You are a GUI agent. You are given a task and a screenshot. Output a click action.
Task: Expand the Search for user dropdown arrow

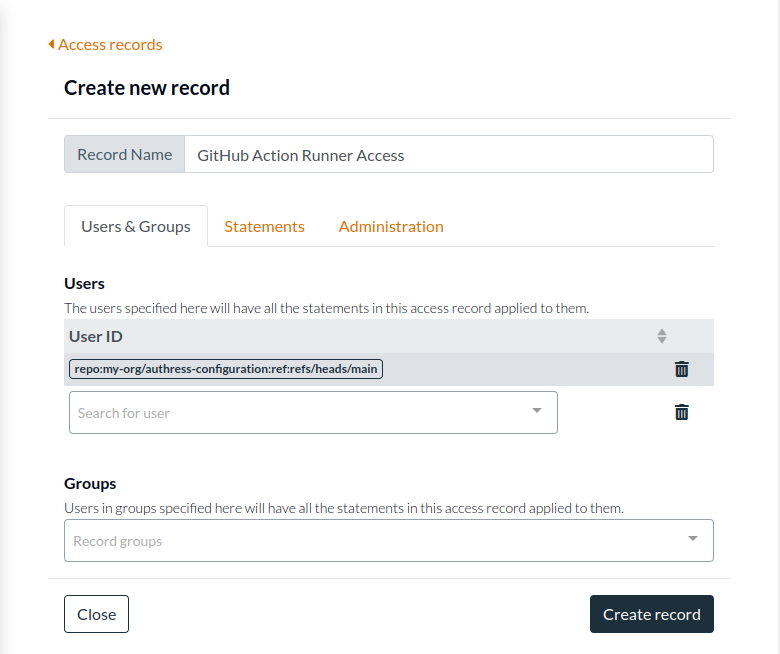[x=536, y=411]
